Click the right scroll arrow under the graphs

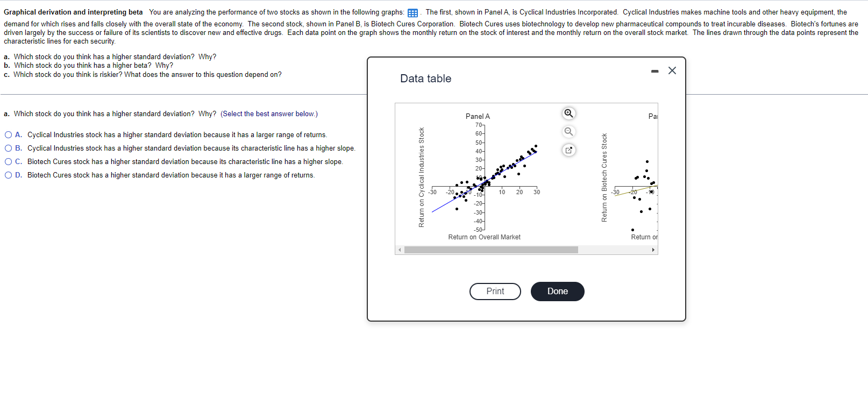[653, 250]
